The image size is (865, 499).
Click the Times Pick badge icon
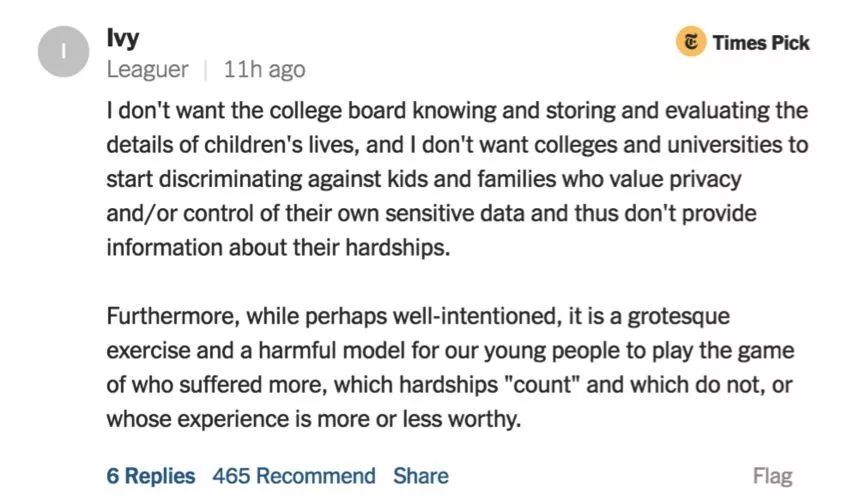tap(690, 43)
